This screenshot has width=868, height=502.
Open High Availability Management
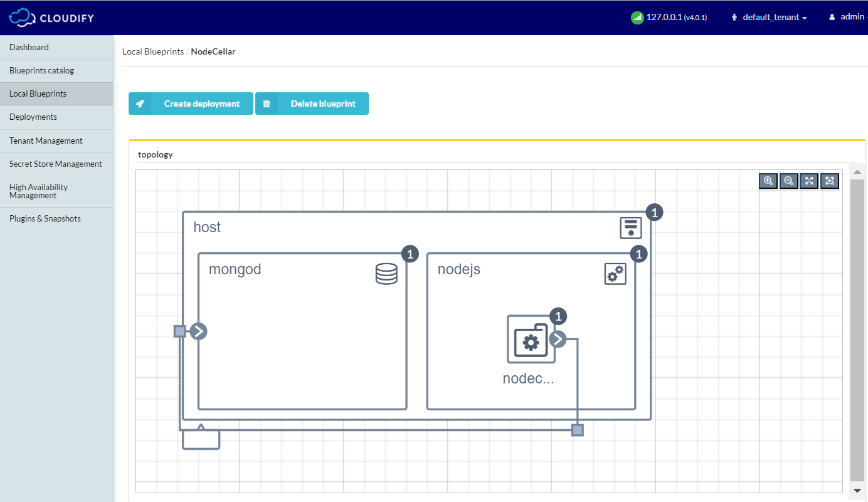coord(56,191)
